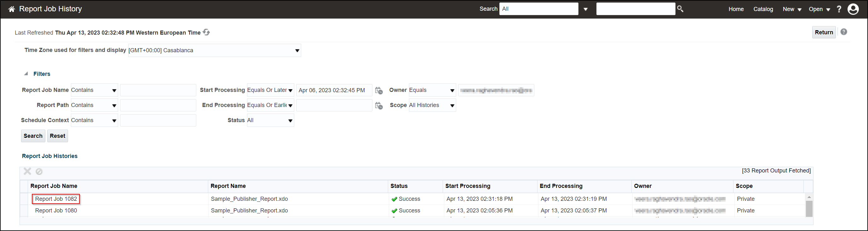
Task: Open the help question mark in header
Action: tap(839, 9)
